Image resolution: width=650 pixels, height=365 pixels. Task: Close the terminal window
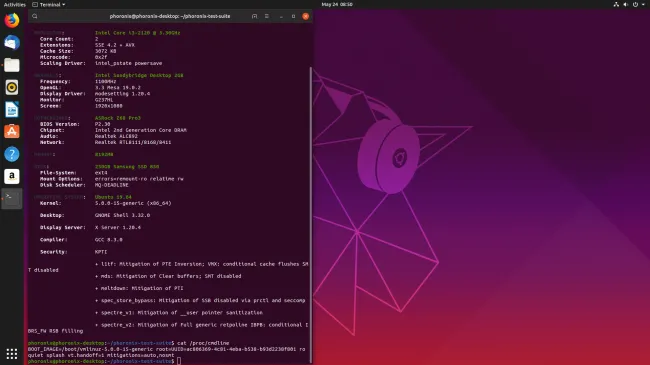coord(306,16)
